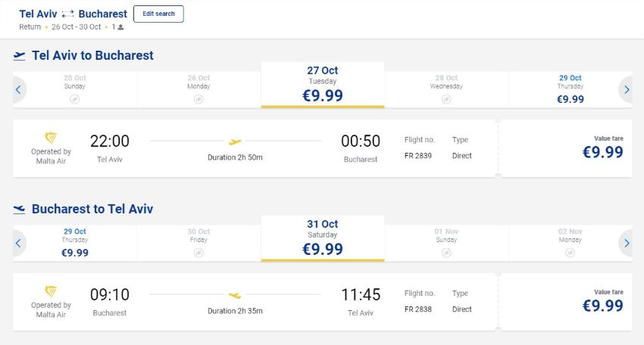Click the Edit search button
Image resolution: width=644 pixels, height=345 pixels.
[x=158, y=14]
